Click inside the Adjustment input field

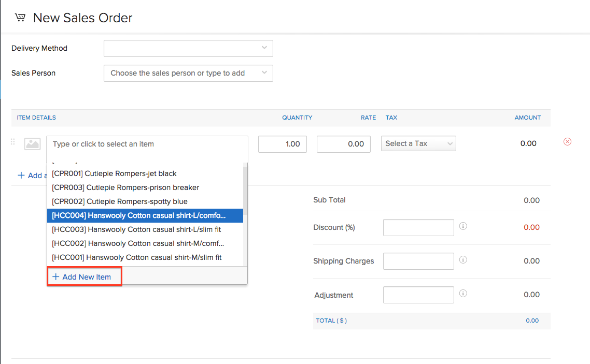[418, 295]
